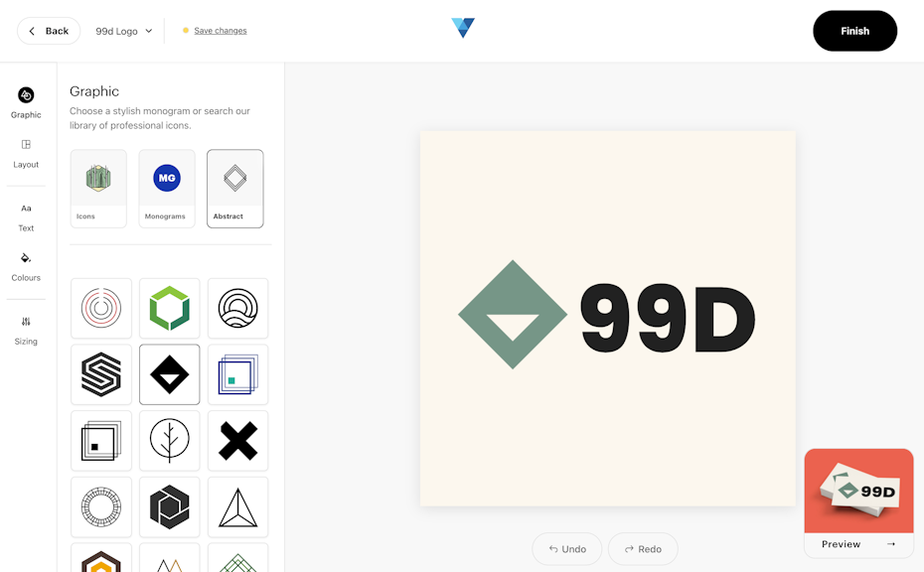Pick the blue overlapping squares graphic

[237, 374]
